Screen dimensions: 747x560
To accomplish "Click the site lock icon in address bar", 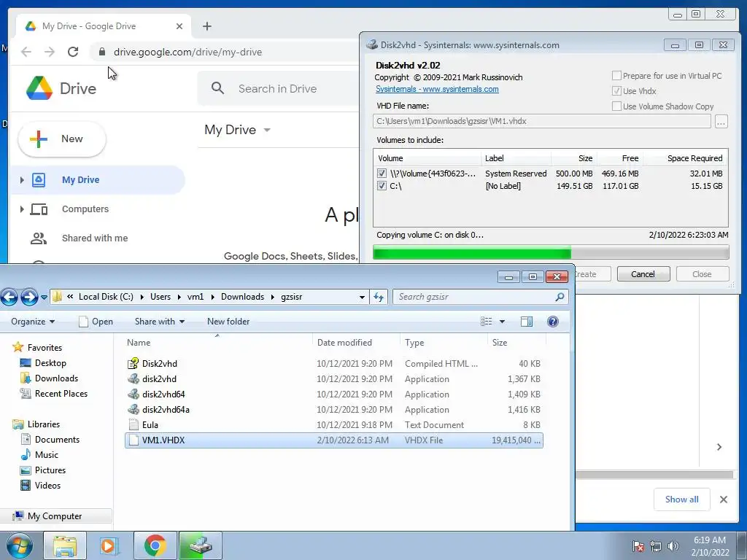I will (x=102, y=52).
